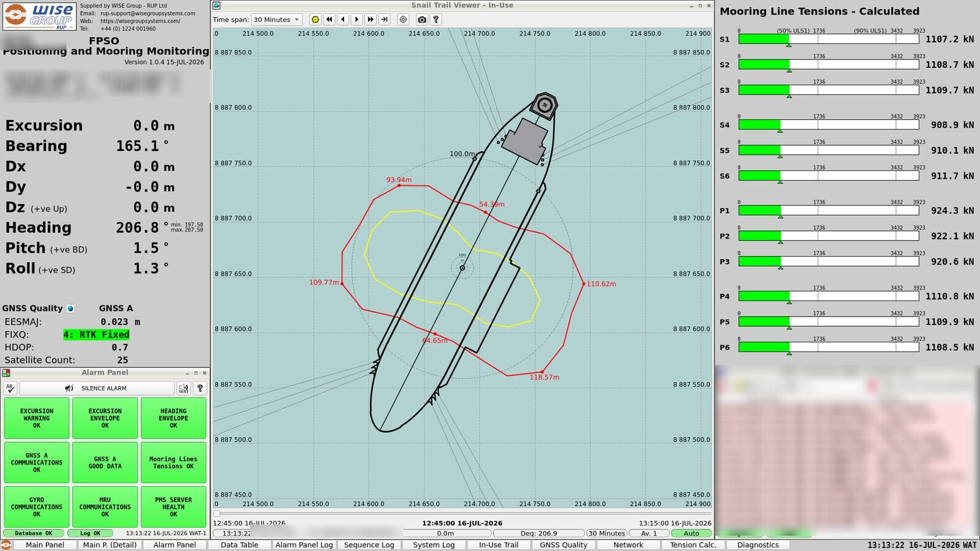Jump to end of snail trail
This screenshot has height=551, width=980.
tap(384, 20)
